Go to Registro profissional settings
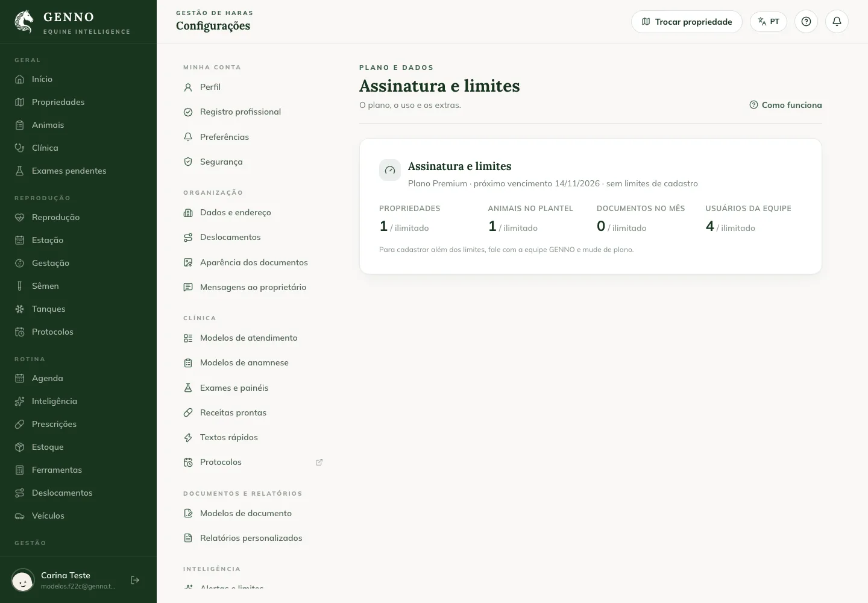Screen dimensions: 868x603 point(253,112)
